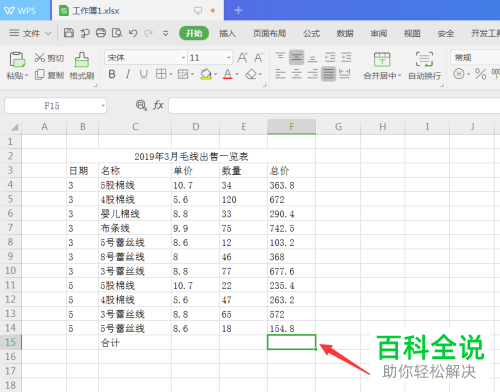Viewport: 500px width, 392px height.
Task: Open the 文件 file menu
Action: (x=30, y=33)
